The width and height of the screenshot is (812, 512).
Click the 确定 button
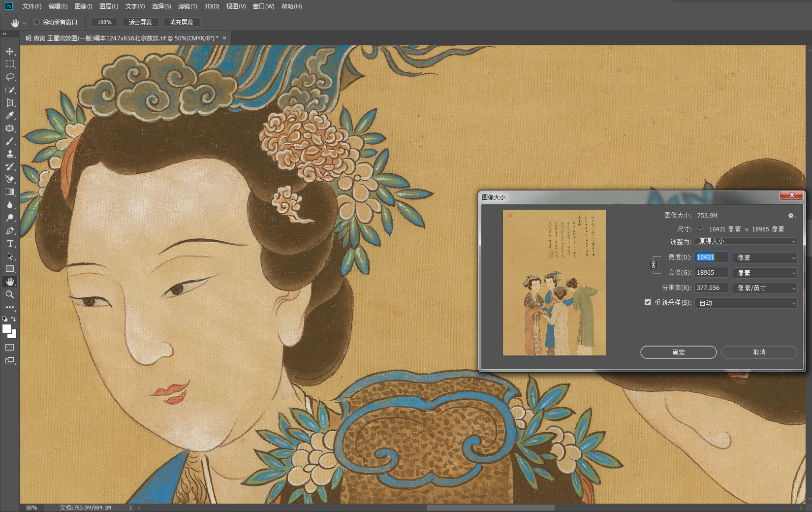(x=679, y=352)
